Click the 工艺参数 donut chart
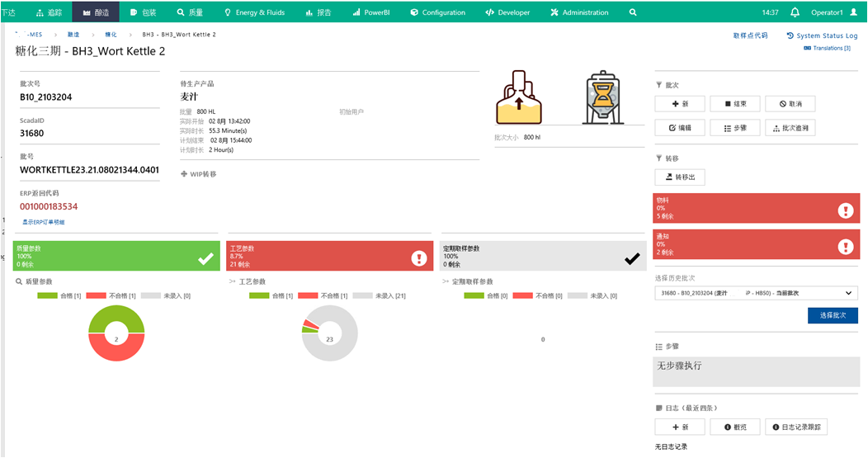The height and width of the screenshot is (458, 868). [329, 338]
